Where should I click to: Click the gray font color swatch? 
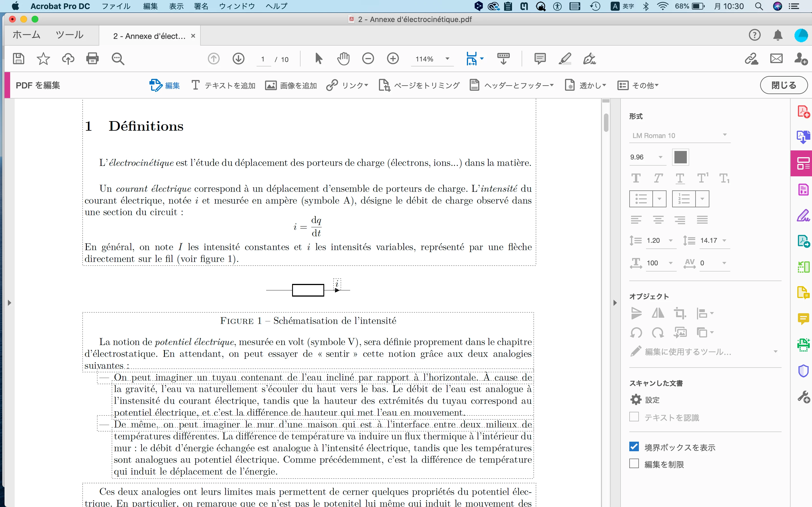tap(680, 157)
